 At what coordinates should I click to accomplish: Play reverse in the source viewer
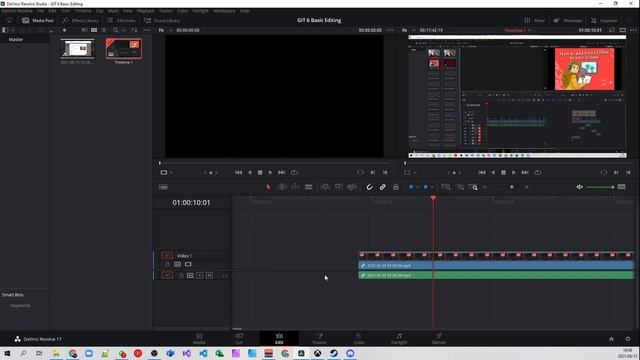tap(250, 173)
